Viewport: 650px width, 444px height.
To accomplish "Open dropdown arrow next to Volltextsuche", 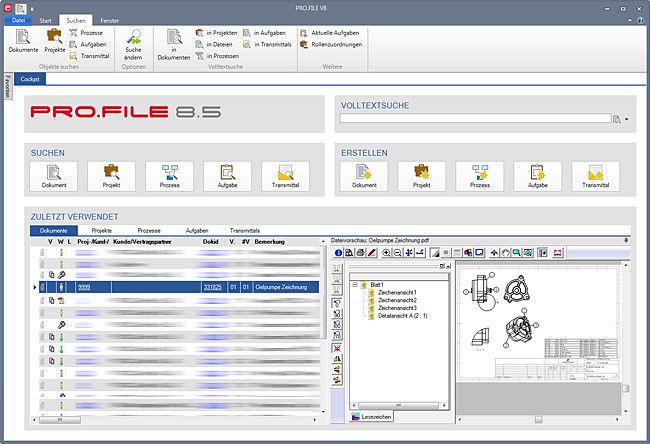I will click(626, 119).
